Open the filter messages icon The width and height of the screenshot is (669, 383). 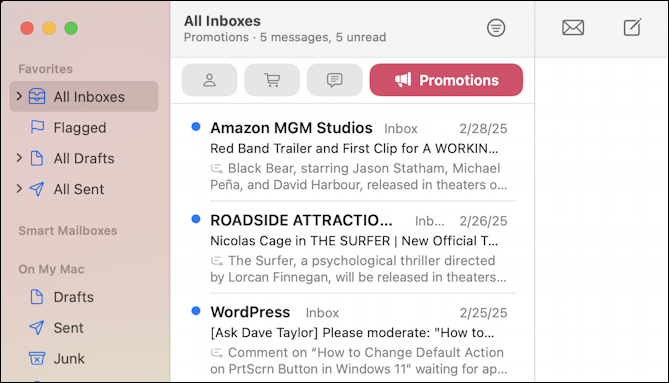click(x=496, y=28)
